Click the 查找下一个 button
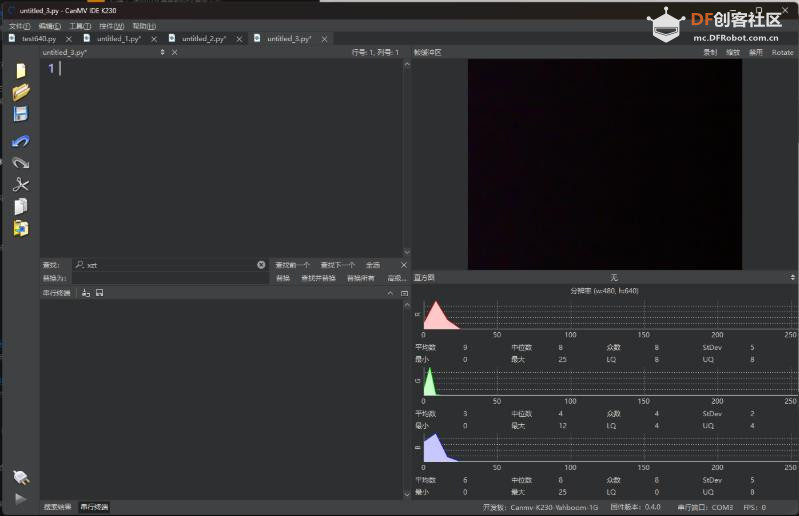799x516 pixels. (x=337, y=265)
